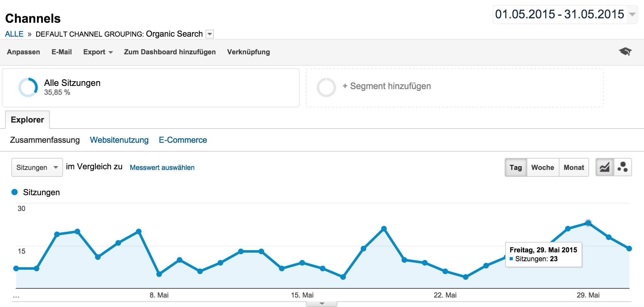The height and width of the screenshot is (307, 644).
Task: Expand the Organic Search channel dropdown
Action: click(x=210, y=34)
